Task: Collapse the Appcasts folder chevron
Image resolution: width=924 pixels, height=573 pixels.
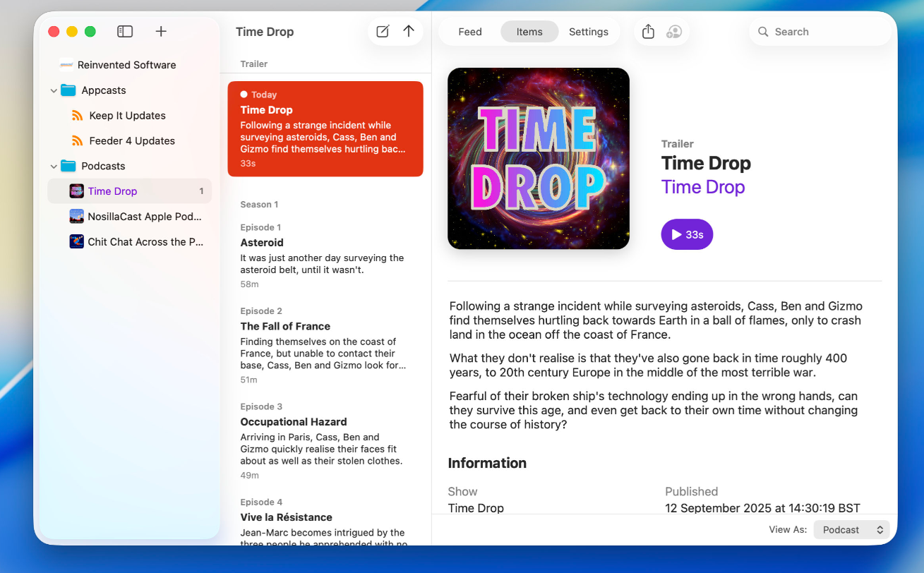Action: tap(54, 90)
